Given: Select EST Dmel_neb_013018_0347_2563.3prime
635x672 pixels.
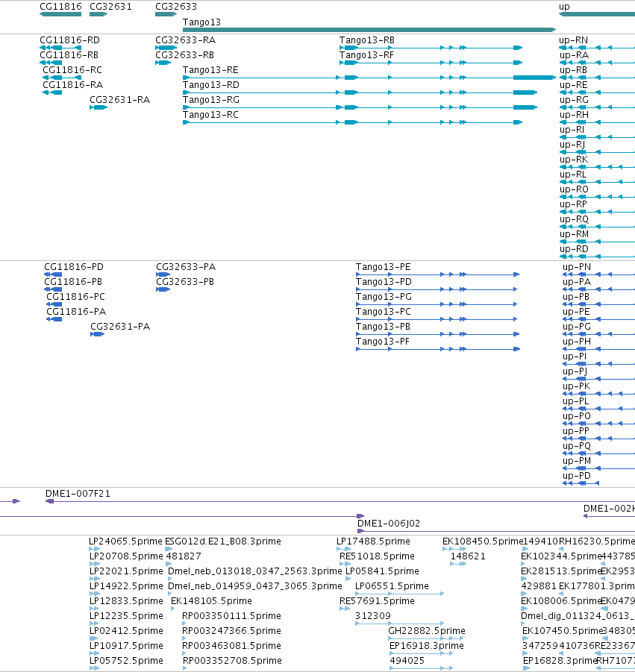Looking at the screenshot, I should click(x=254, y=571).
